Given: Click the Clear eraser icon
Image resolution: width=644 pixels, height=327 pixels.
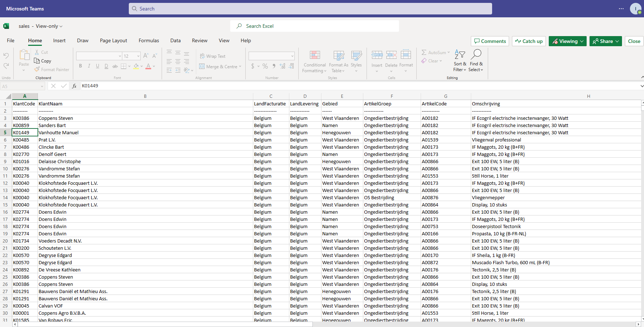Looking at the screenshot, I should (424, 61).
